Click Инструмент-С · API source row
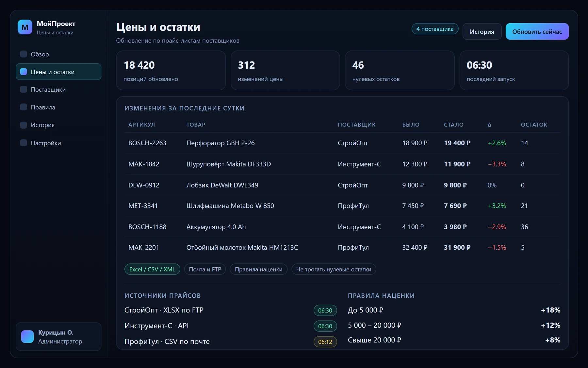 click(230, 326)
